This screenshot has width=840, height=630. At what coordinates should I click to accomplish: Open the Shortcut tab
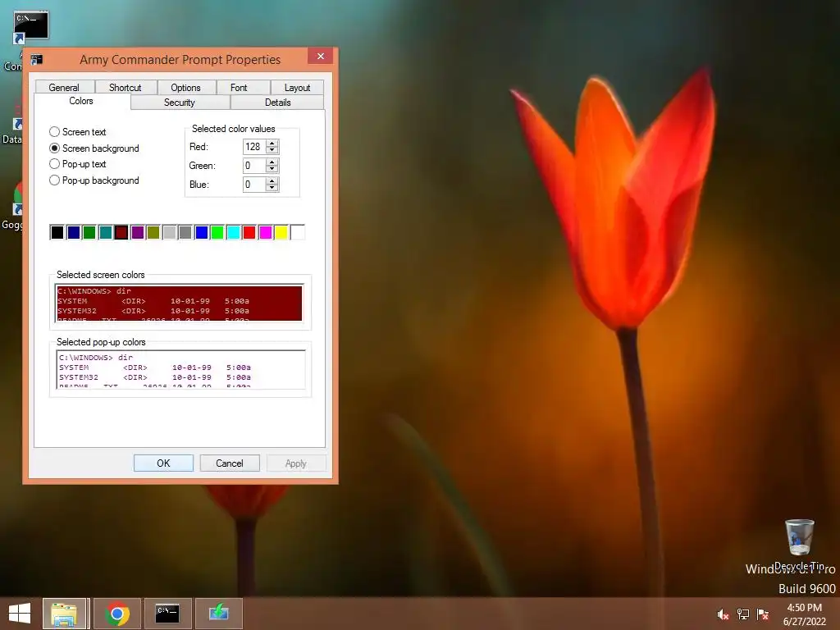click(126, 87)
